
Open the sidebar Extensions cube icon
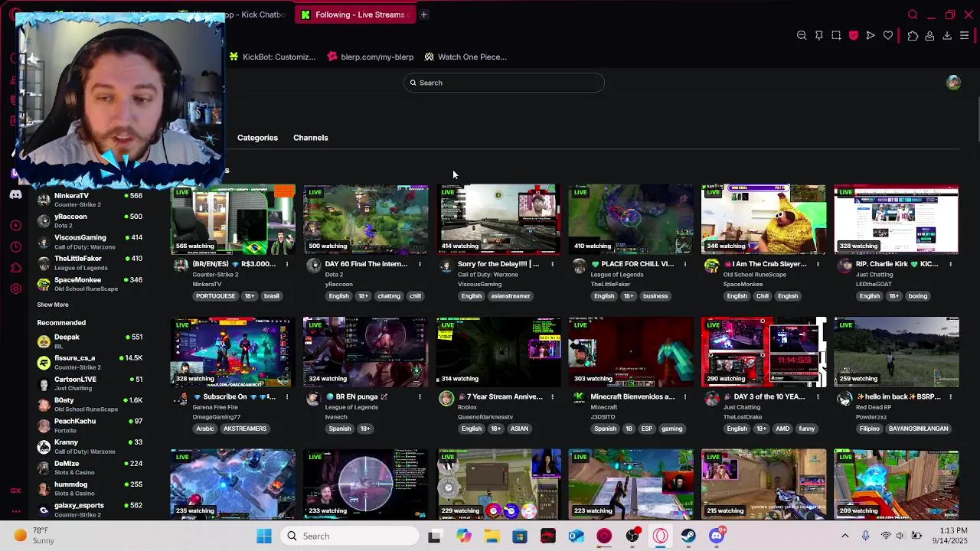(x=15, y=267)
